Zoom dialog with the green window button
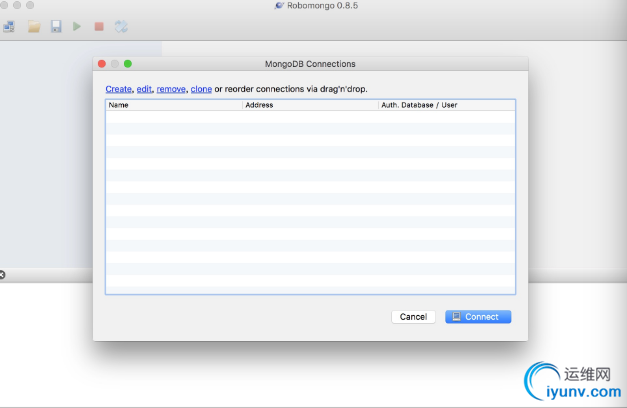627x408 pixels. tap(128, 64)
